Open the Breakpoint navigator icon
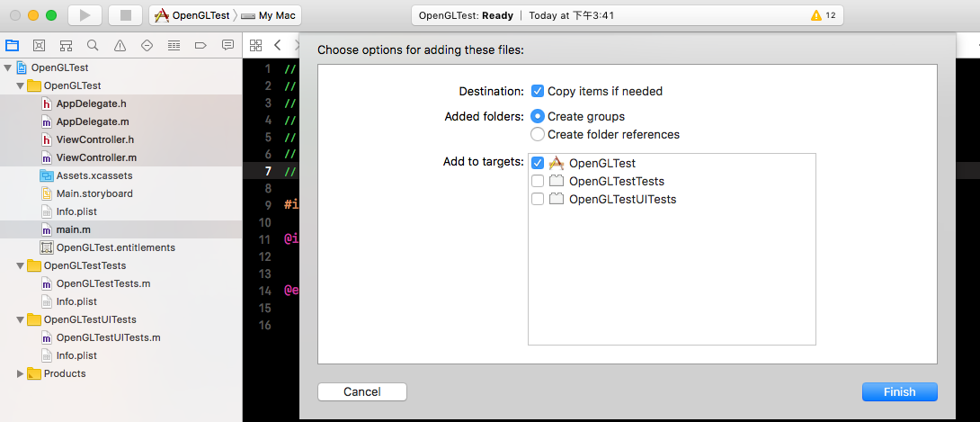 pyautogui.click(x=200, y=45)
